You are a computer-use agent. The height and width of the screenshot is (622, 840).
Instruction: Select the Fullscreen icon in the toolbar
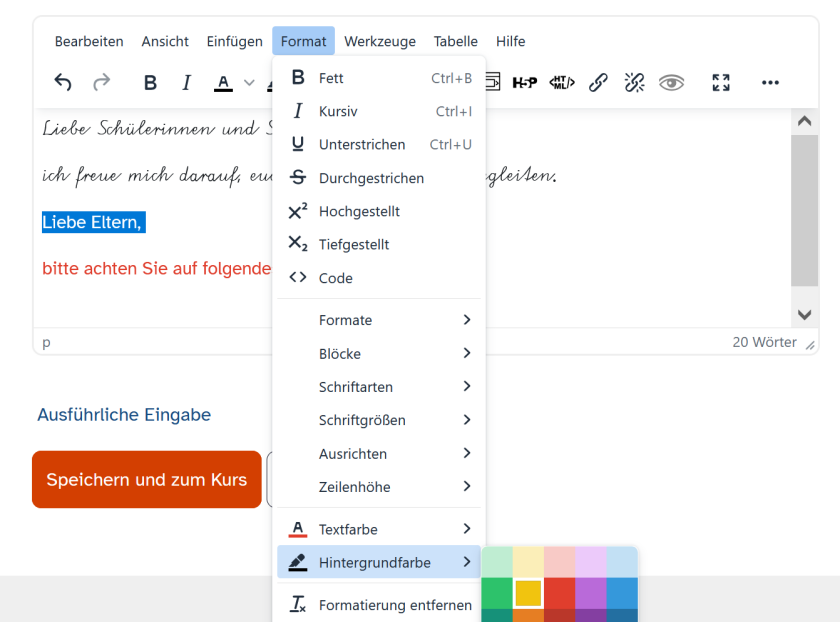click(x=721, y=83)
